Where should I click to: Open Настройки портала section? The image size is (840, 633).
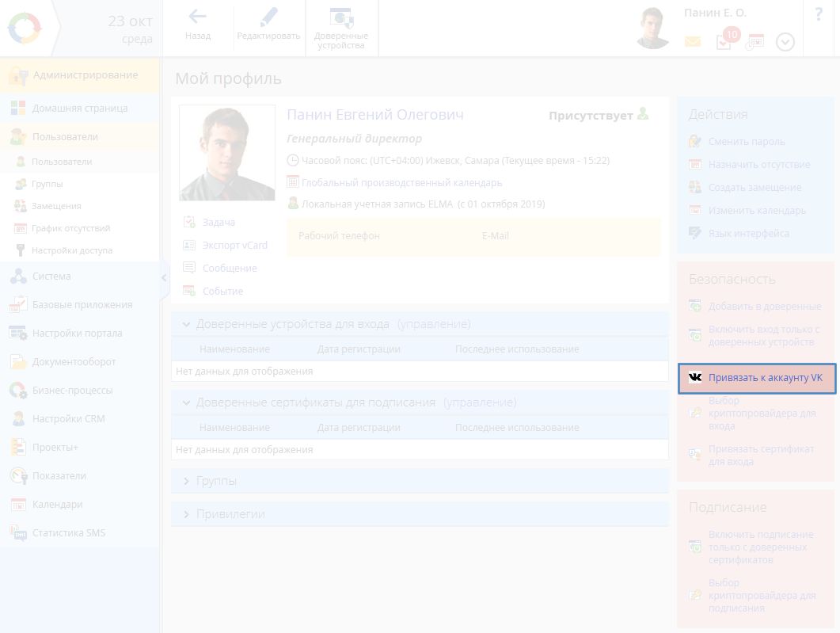tap(80, 334)
